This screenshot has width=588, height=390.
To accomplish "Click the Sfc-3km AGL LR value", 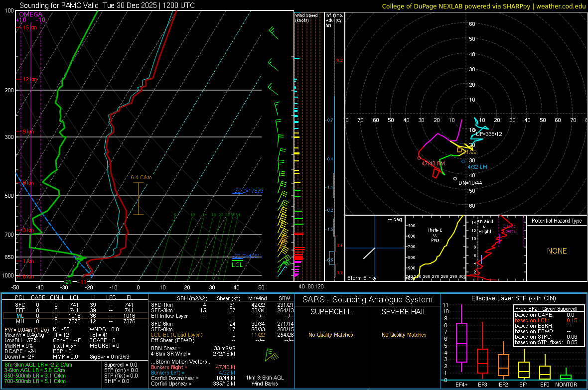I will [x=38, y=365].
